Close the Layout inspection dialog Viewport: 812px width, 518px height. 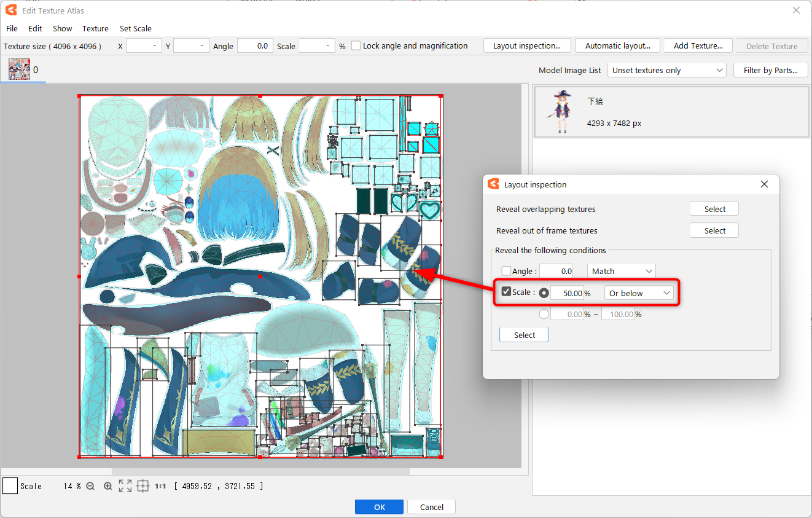pyautogui.click(x=764, y=184)
